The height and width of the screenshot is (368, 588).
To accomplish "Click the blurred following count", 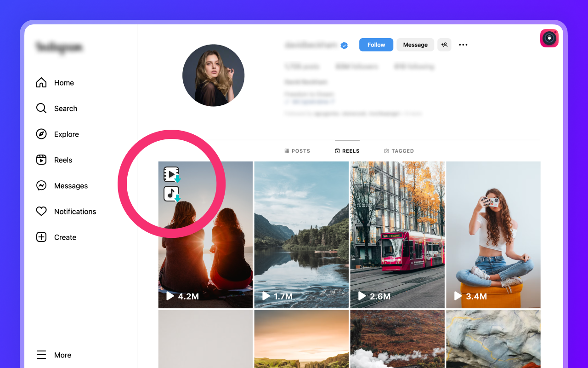I will point(414,67).
